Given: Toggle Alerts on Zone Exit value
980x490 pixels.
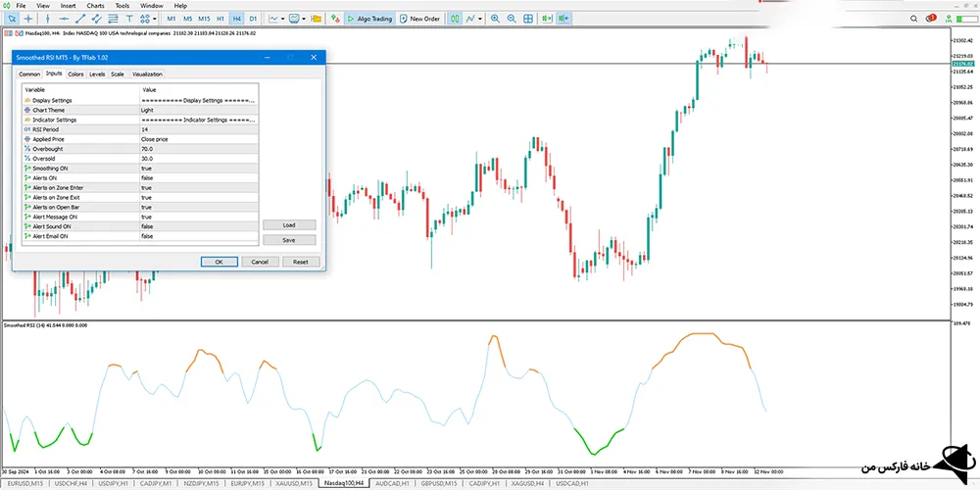Looking at the screenshot, I should [x=199, y=198].
